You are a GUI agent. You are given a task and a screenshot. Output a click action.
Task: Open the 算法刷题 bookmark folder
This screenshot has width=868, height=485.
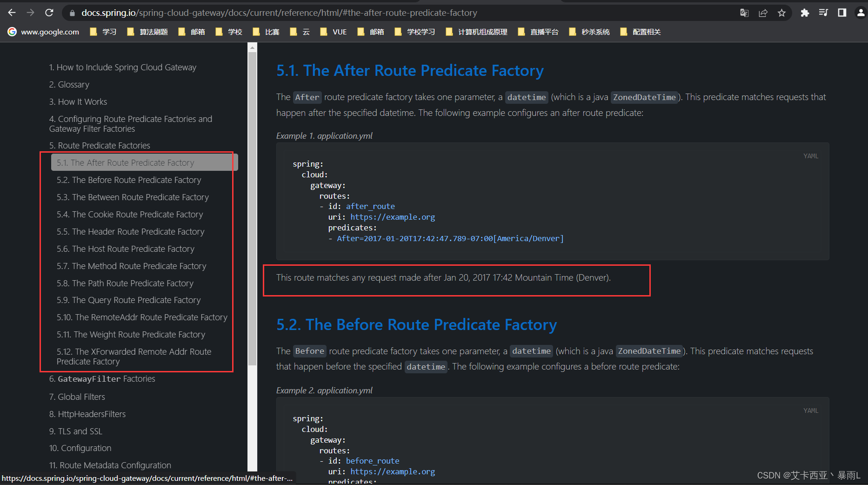tap(147, 32)
